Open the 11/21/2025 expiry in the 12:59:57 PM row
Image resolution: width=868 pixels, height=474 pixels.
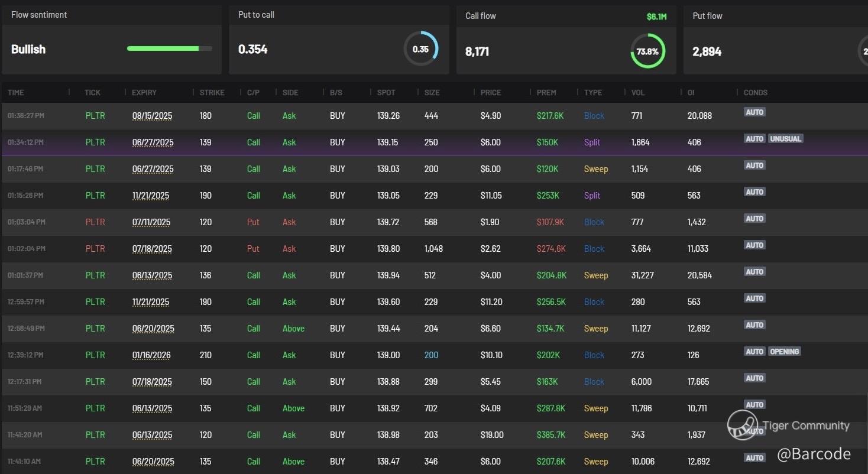click(151, 302)
